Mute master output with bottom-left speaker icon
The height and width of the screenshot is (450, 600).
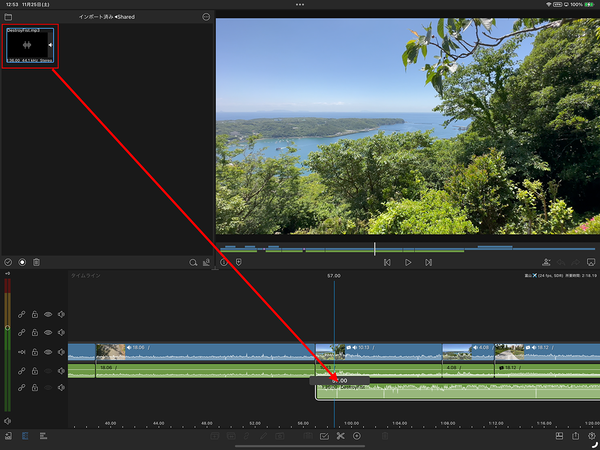(x=7, y=421)
